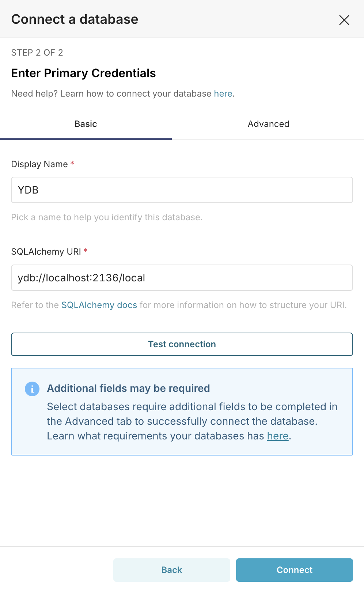Follow the SQLAlchemy docs link
Screen dimensions: 364x592
[99, 305]
